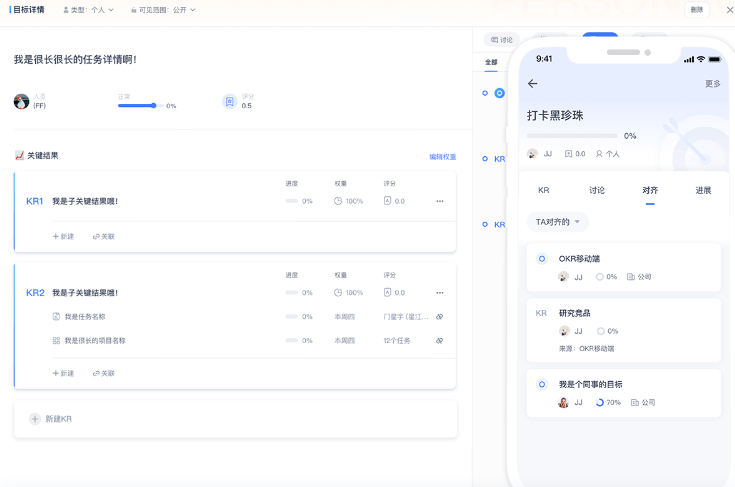Tap the phone objective progress bar at 0%
Image resolution: width=735 pixels, height=487 pixels.
point(572,135)
